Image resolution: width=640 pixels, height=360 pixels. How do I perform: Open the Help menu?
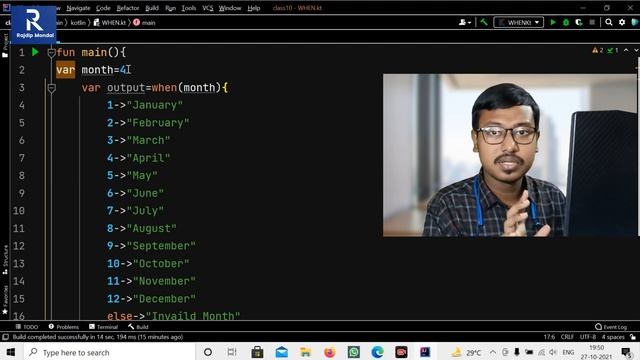pyautogui.click(x=253, y=8)
